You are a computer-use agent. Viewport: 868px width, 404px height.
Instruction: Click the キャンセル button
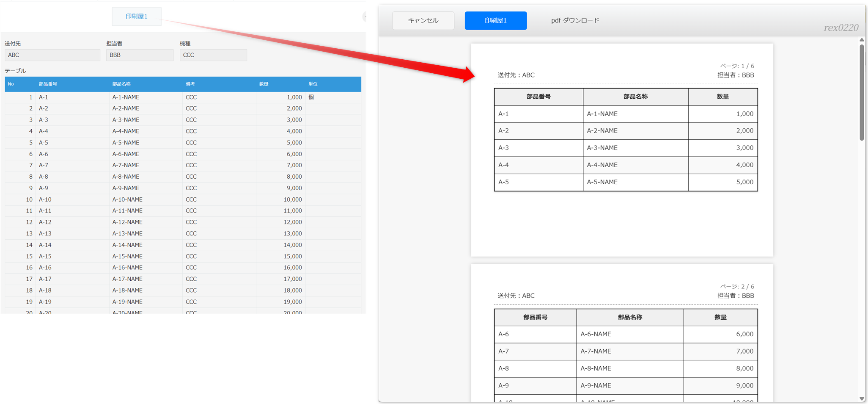click(423, 20)
